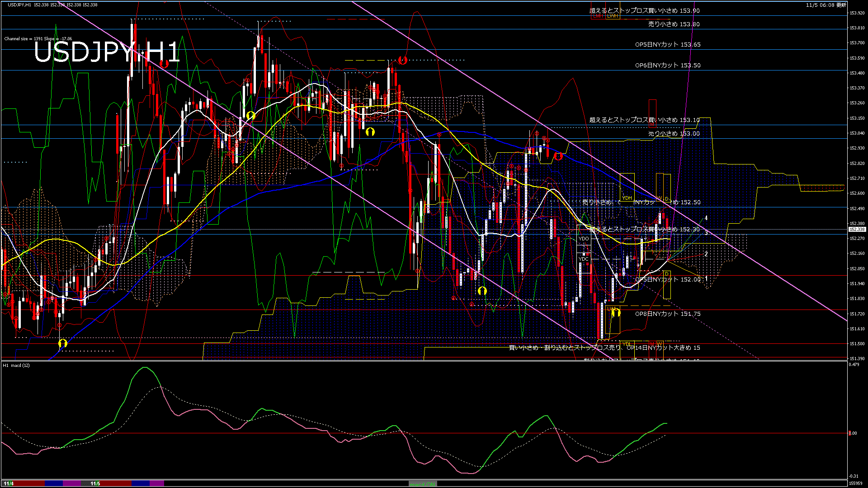Select the YDC marker box
Screen dimensions: 868x488
point(584,259)
